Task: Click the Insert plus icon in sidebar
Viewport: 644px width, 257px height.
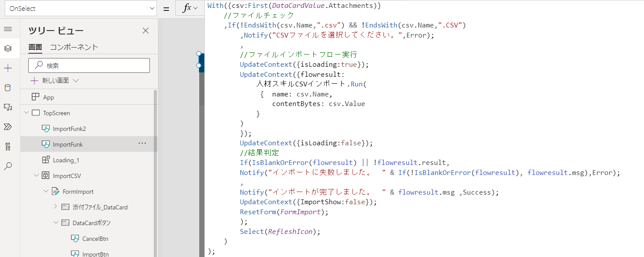Action: [x=8, y=68]
